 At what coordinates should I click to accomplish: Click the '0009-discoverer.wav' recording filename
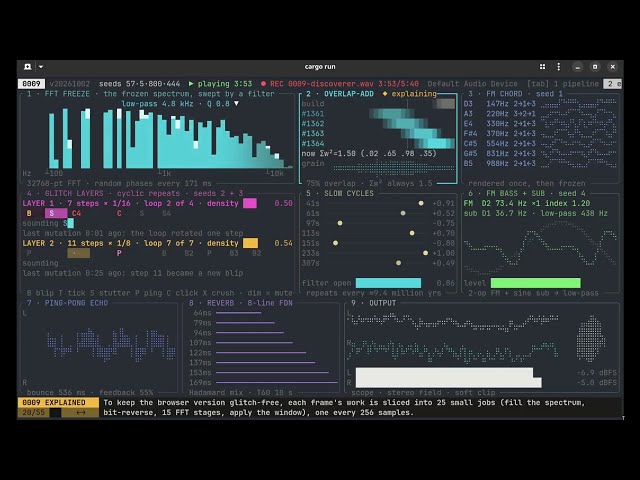tap(331, 84)
